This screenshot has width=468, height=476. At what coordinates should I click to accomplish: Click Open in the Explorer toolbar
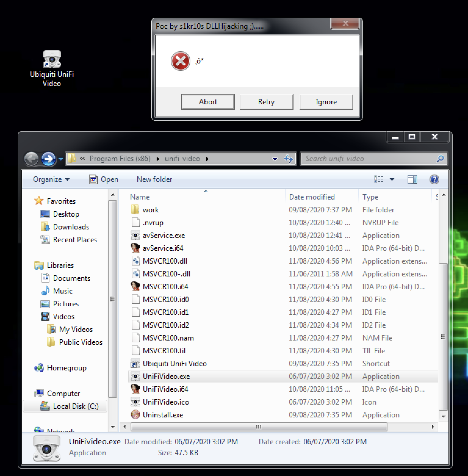coord(104,179)
